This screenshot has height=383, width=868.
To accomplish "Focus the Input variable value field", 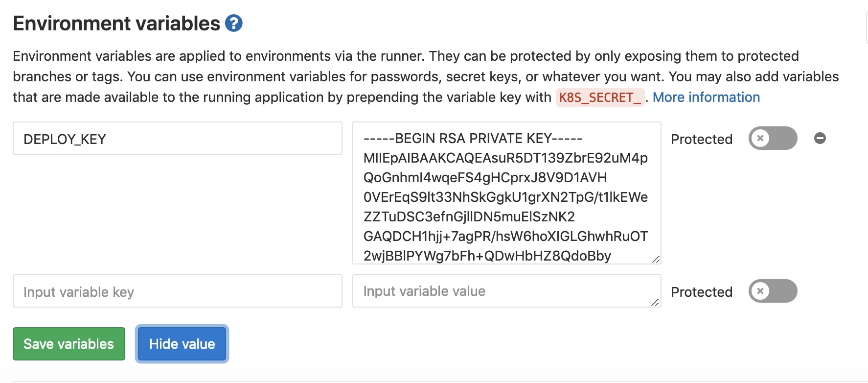I will 507,291.
